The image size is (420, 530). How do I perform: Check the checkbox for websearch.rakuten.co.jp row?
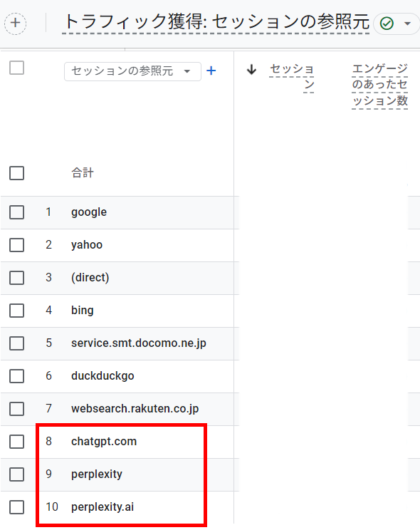pos(16,409)
